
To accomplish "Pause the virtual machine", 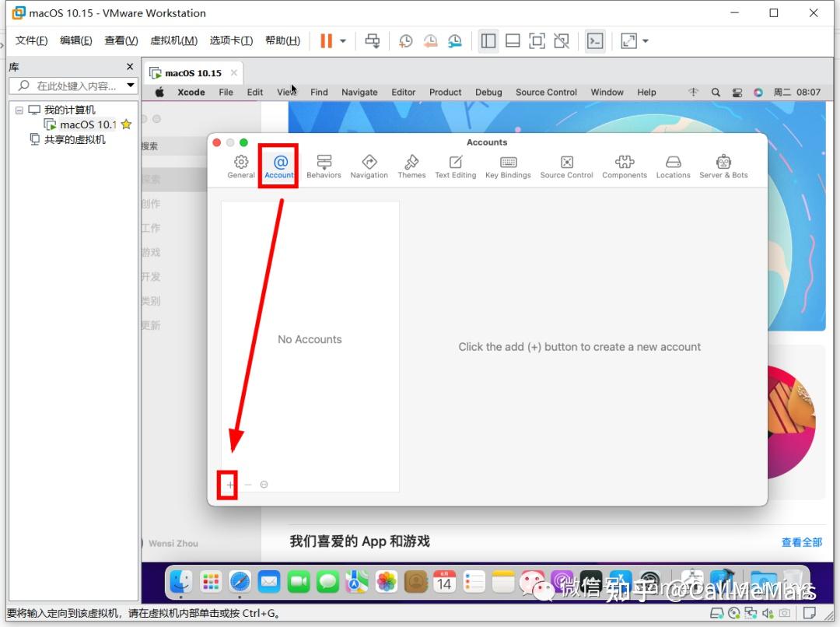I will [326, 40].
